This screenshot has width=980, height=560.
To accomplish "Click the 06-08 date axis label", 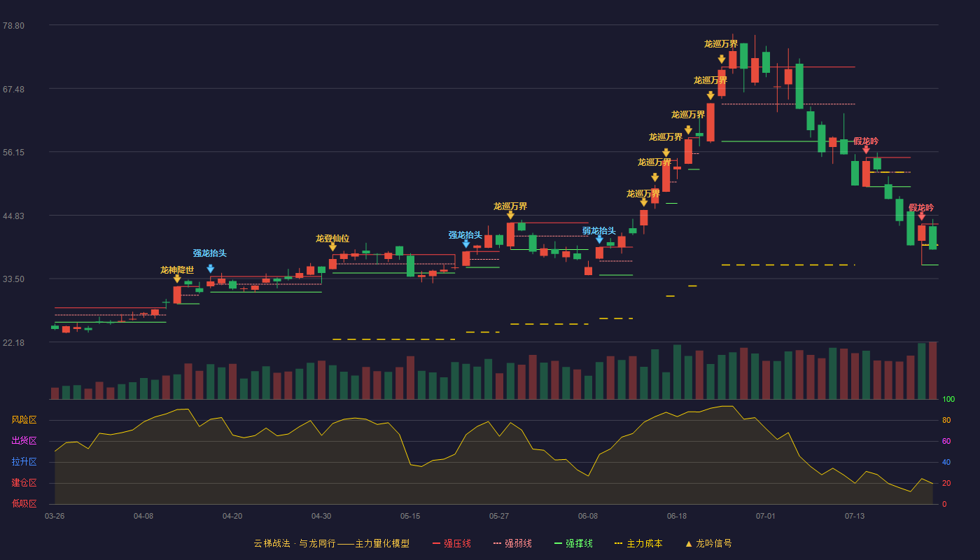I will (588, 516).
